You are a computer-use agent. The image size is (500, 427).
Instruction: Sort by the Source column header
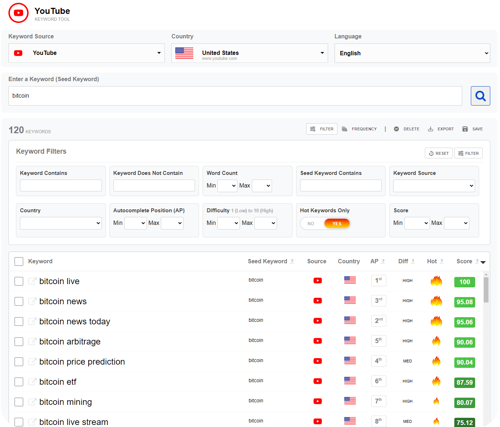point(316,261)
